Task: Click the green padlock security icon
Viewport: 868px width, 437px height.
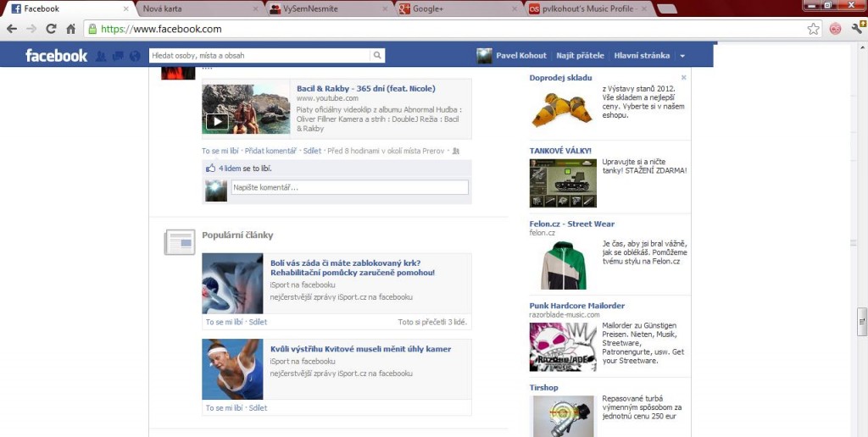Action: coord(92,29)
